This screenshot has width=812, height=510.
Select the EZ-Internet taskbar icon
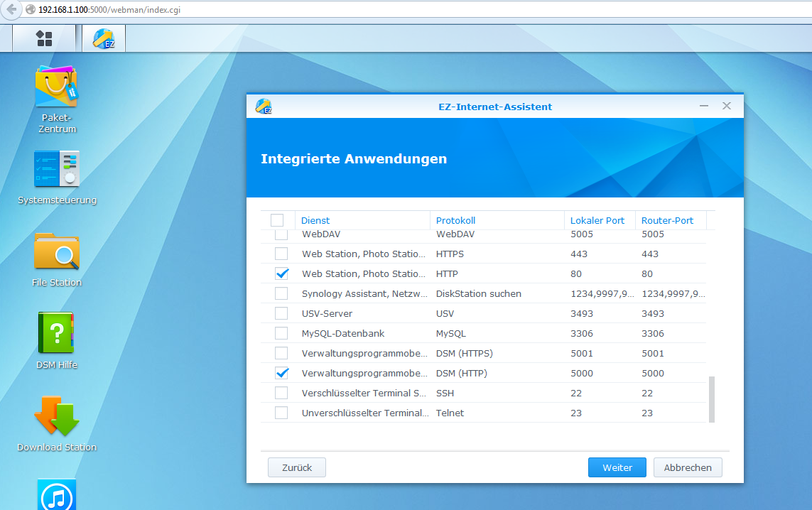104,39
